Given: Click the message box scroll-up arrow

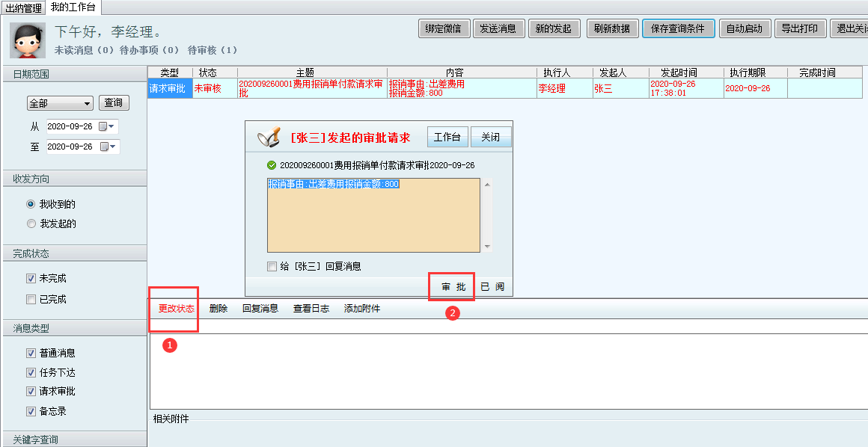Looking at the screenshot, I should point(488,184).
